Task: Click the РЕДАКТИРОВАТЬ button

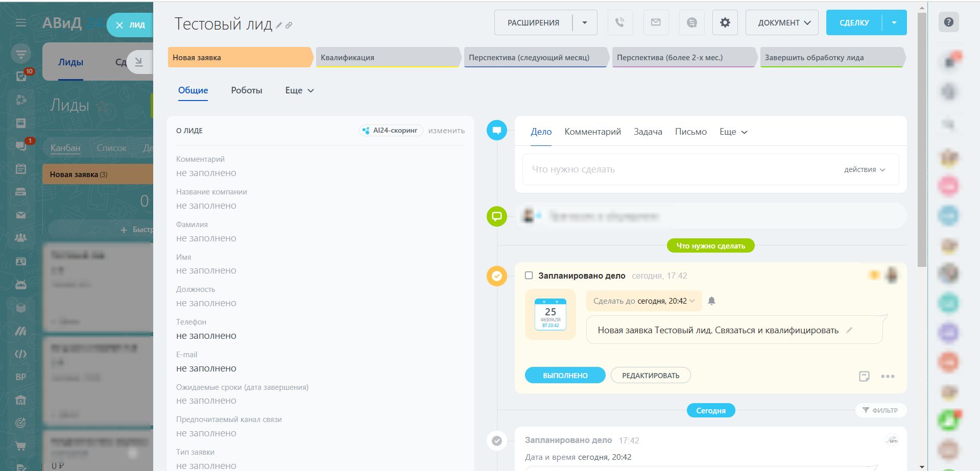Action: pos(651,376)
